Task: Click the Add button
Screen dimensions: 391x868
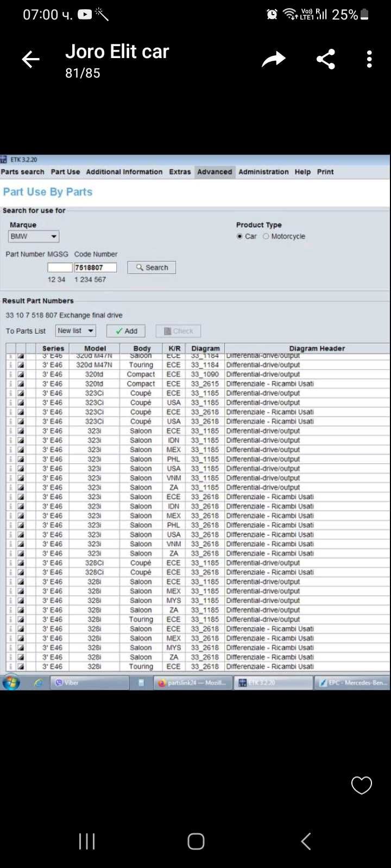Action: pyautogui.click(x=126, y=331)
